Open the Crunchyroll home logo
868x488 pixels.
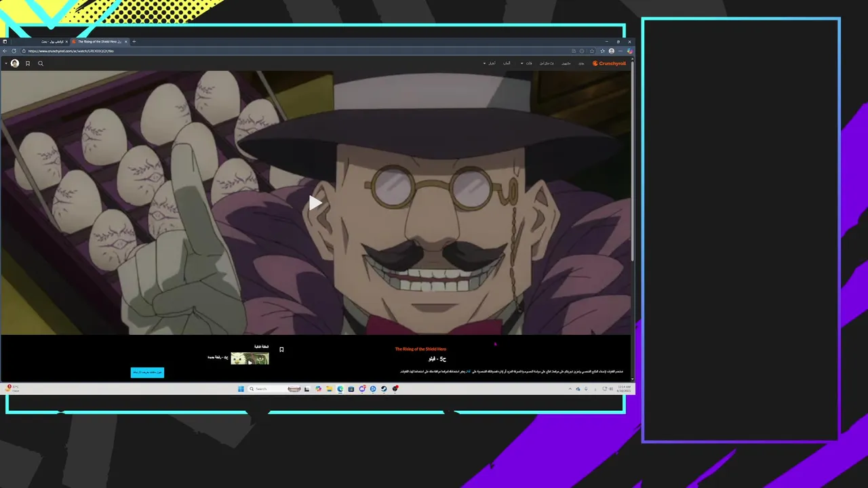pos(609,63)
